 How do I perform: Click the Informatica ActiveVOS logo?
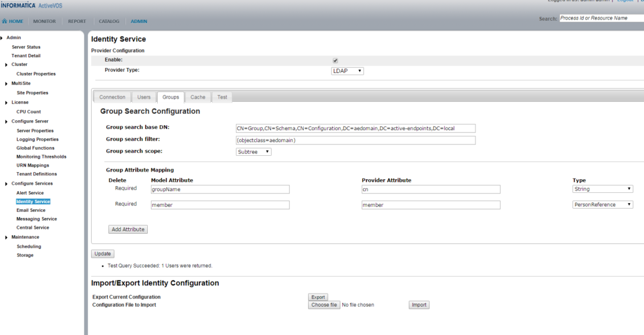[x=31, y=5]
